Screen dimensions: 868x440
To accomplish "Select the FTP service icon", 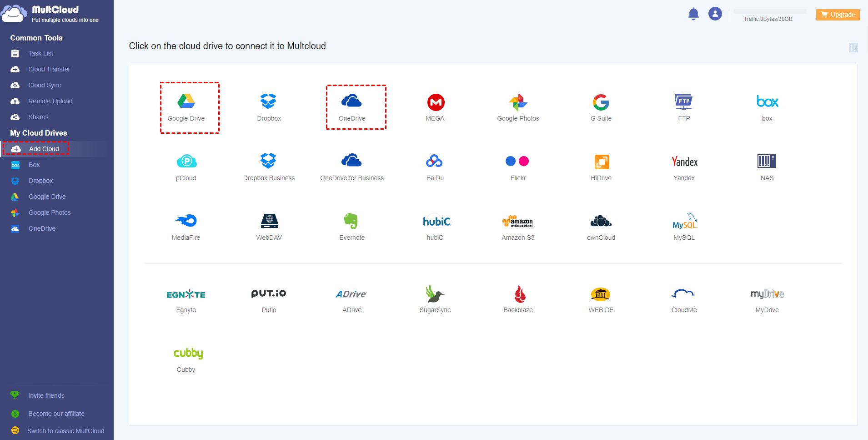I will (683, 107).
